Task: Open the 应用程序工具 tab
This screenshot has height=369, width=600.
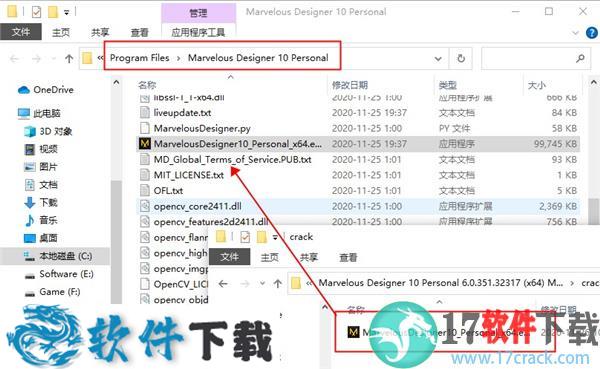Action: (198, 33)
